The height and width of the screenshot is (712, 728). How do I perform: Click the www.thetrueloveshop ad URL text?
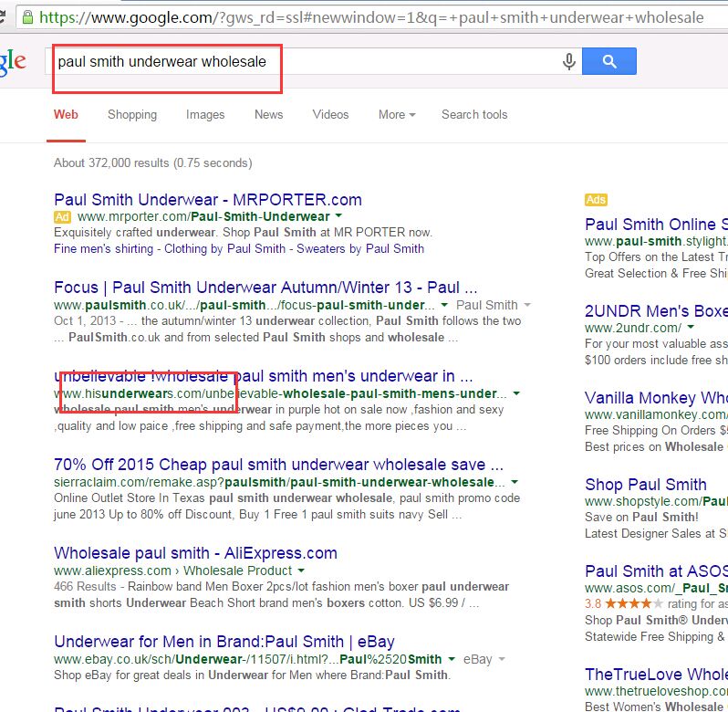[x=656, y=691]
